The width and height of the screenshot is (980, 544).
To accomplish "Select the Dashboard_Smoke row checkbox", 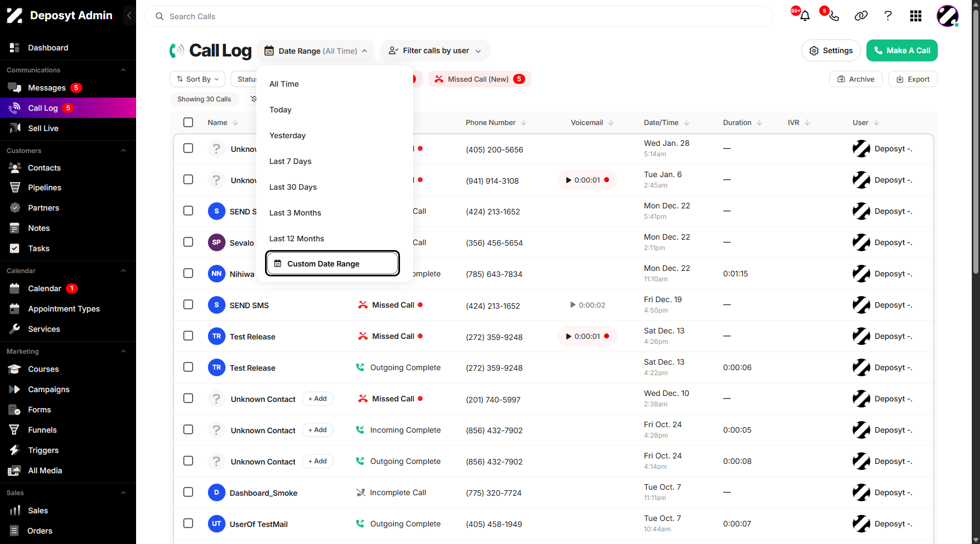I will (188, 492).
